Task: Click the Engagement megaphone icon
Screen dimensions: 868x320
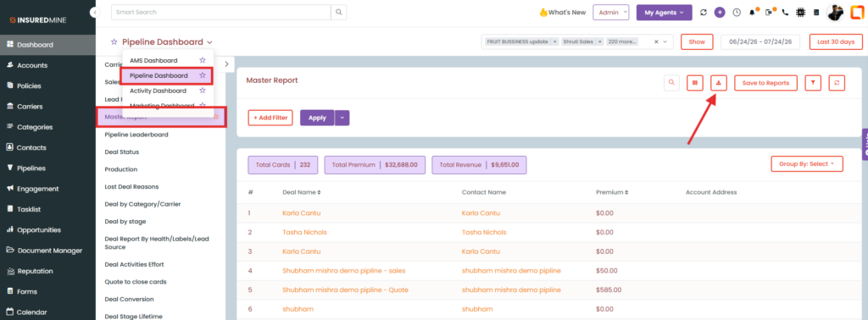Action: [x=10, y=189]
